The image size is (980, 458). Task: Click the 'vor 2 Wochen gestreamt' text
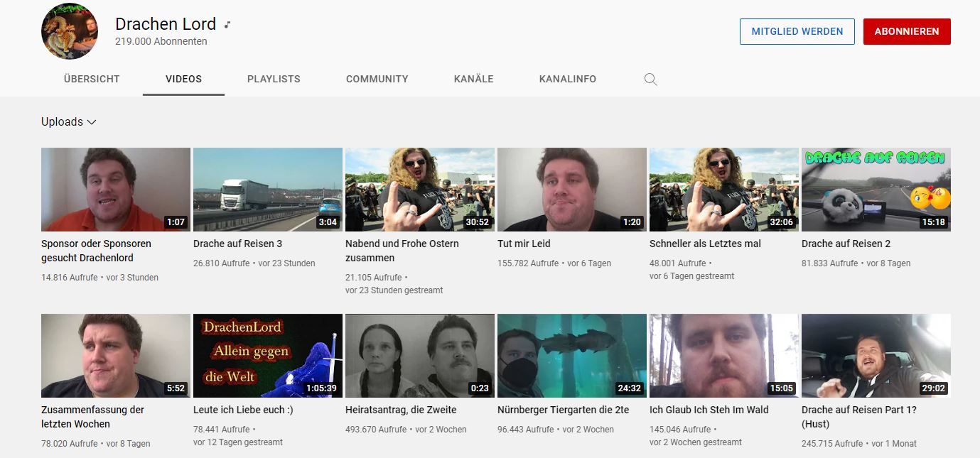pyautogui.click(x=696, y=442)
